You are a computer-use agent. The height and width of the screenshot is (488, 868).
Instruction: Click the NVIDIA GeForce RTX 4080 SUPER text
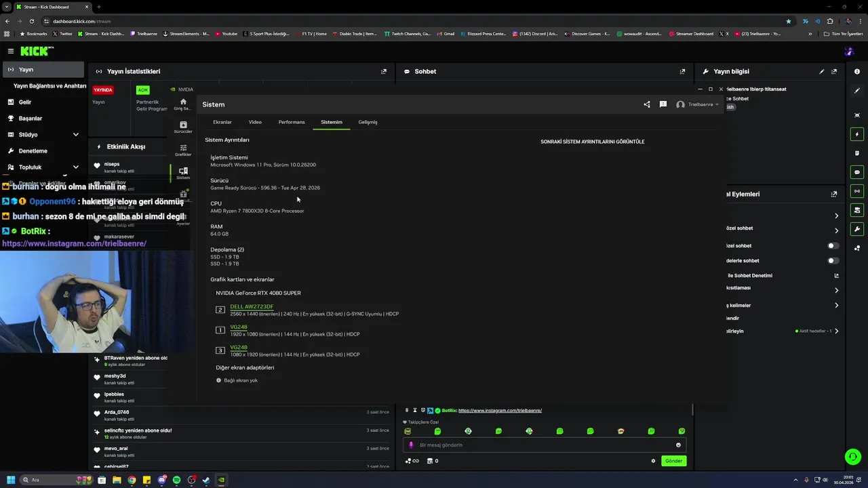(258, 293)
